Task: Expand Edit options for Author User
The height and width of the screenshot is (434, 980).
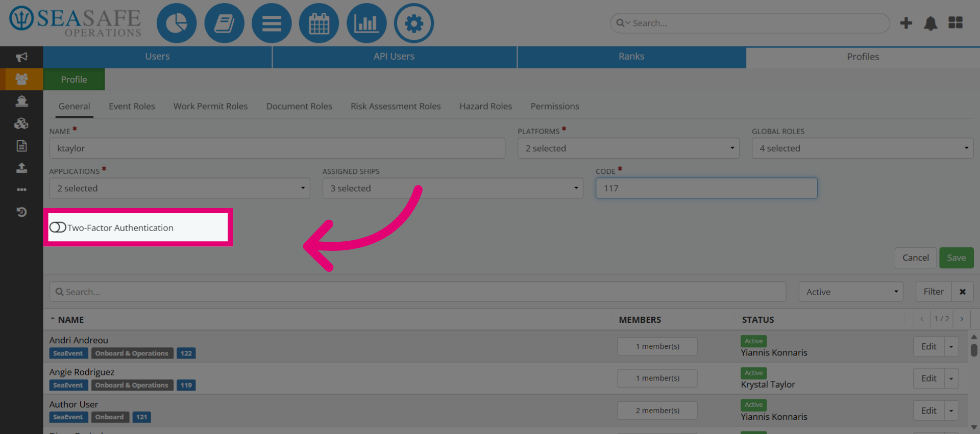Action: pos(951,411)
